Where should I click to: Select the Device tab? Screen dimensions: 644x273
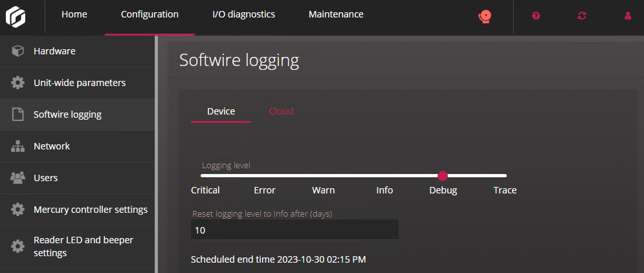pyautogui.click(x=221, y=111)
